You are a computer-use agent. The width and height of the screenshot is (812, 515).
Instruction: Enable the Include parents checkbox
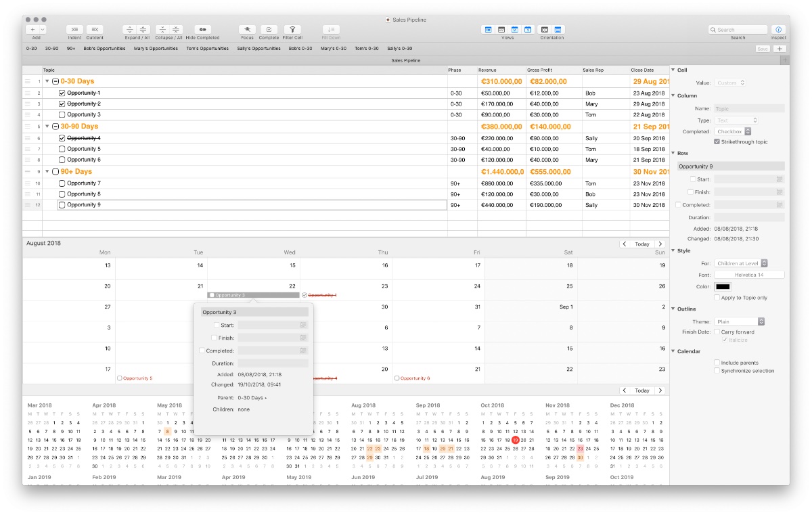click(x=717, y=363)
